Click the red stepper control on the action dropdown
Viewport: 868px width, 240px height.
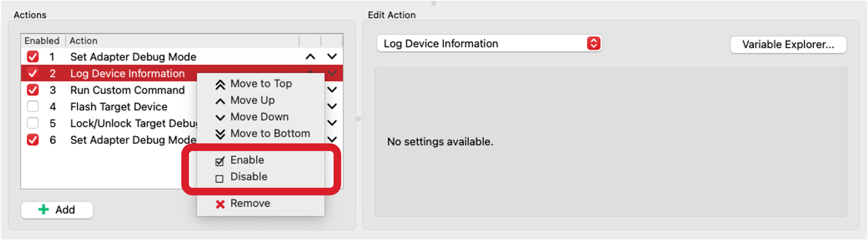tap(594, 43)
